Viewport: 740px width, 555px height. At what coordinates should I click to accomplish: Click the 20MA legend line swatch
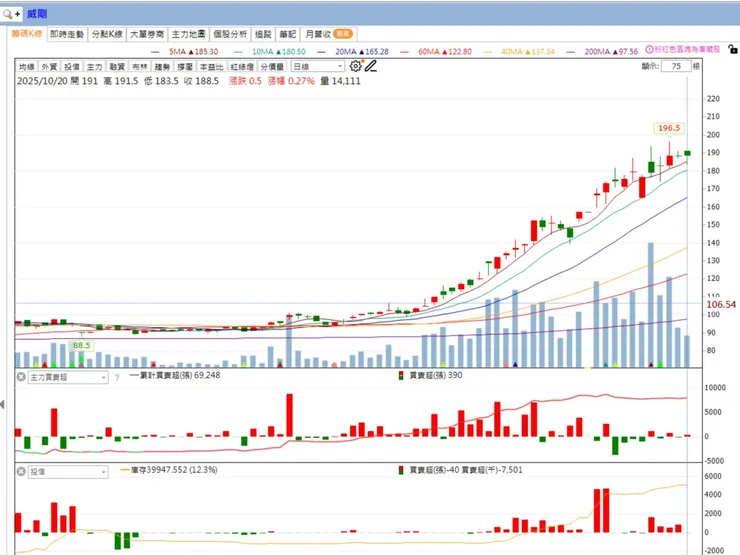[321, 52]
